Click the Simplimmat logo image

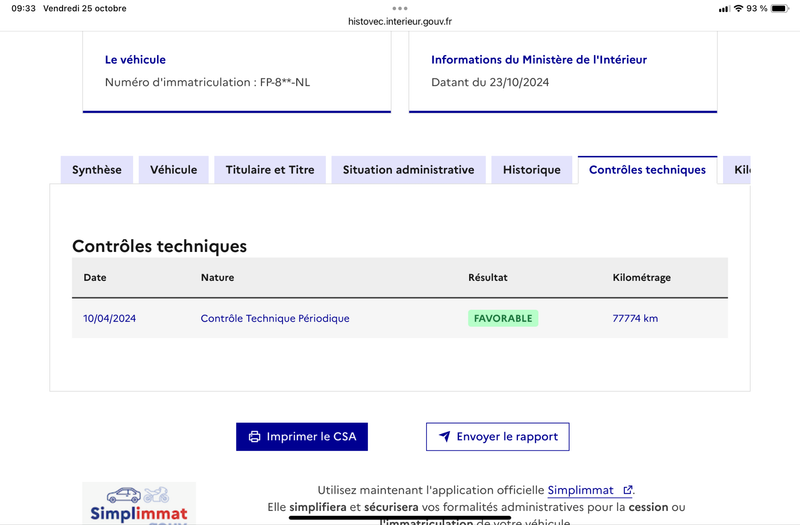tap(139, 503)
